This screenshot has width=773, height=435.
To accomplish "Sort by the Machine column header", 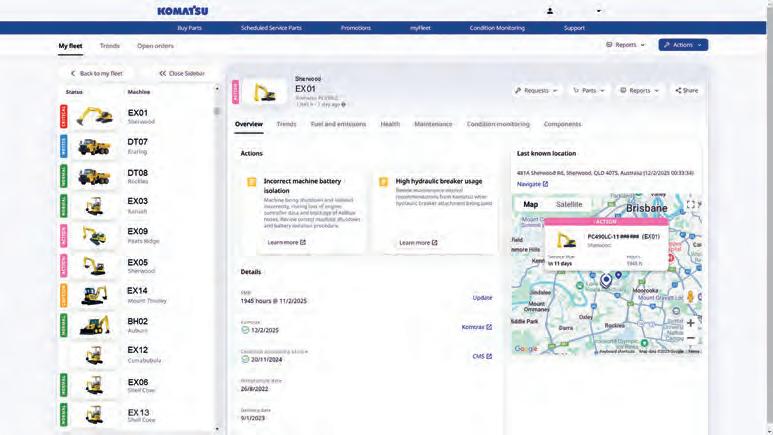I will [x=139, y=92].
